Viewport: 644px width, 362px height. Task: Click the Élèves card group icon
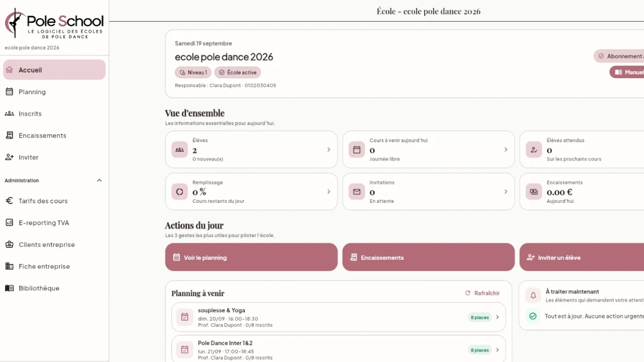click(x=180, y=149)
